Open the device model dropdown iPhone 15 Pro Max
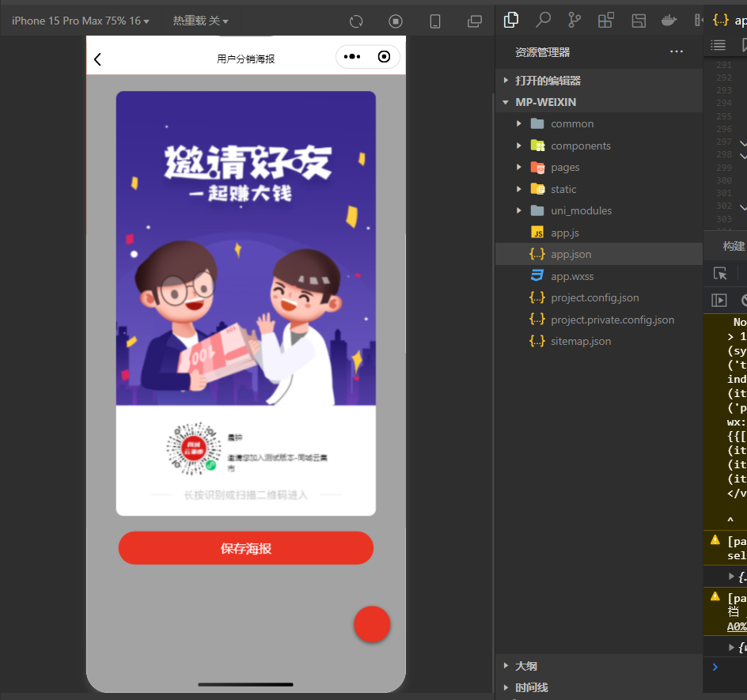The height and width of the screenshot is (700, 747). coord(80,21)
